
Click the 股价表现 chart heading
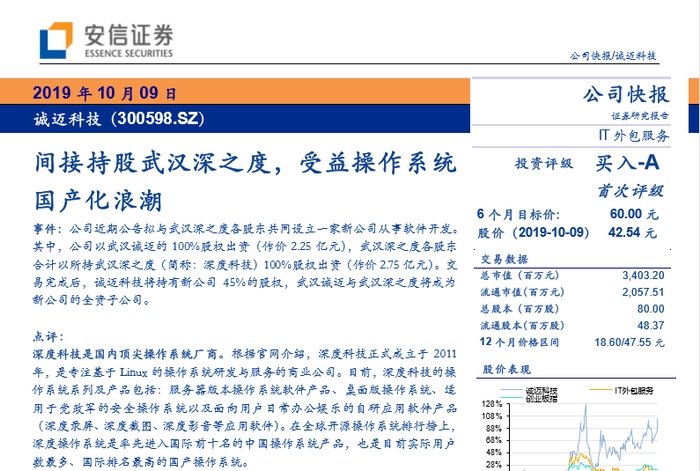tap(507, 369)
